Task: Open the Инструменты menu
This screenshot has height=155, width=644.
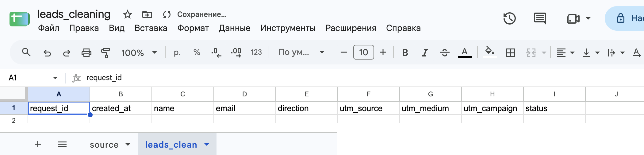Action: click(x=288, y=28)
